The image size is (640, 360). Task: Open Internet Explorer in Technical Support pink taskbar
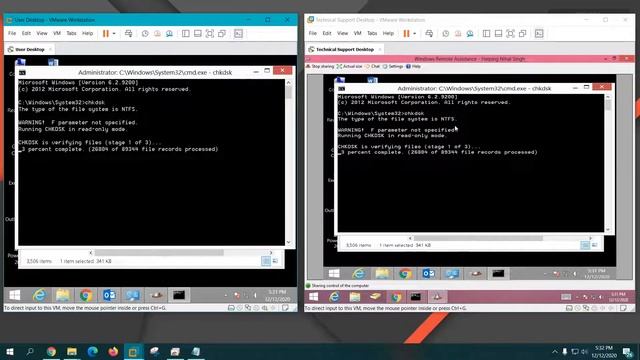coord(334,297)
